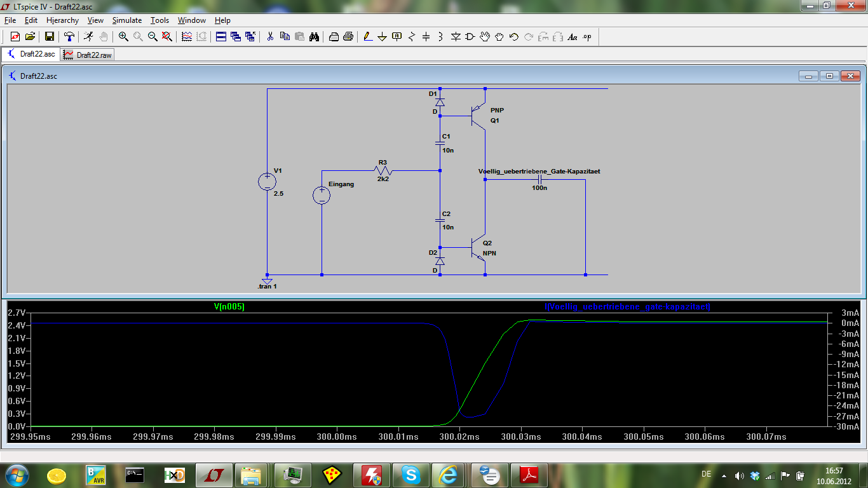Expand hidden system tray icons arrow

[x=724, y=475]
